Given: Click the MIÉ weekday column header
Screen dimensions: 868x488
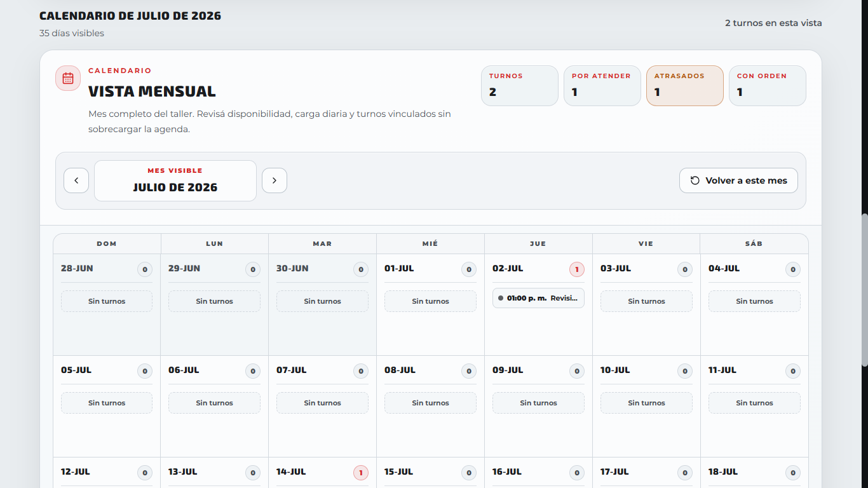Looking at the screenshot, I should pos(430,244).
